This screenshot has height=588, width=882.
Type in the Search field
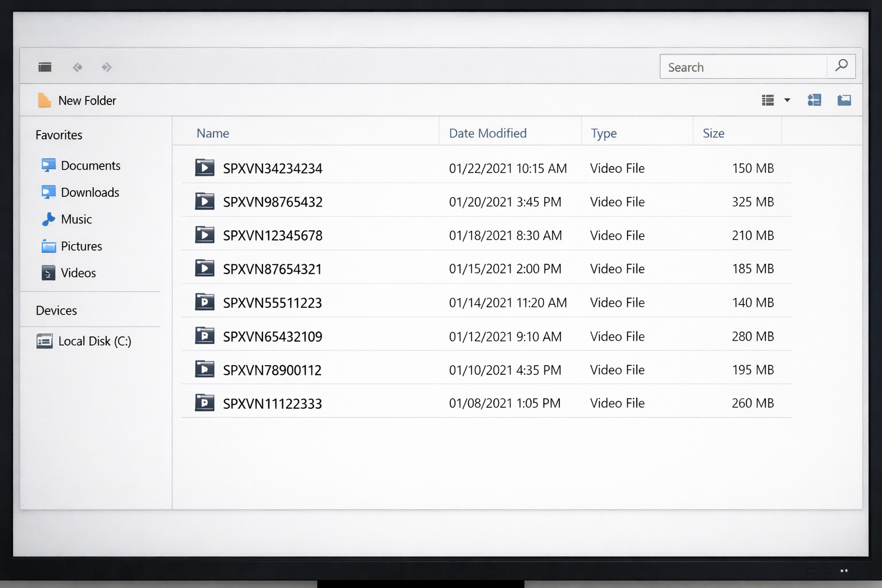click(743, 67)
